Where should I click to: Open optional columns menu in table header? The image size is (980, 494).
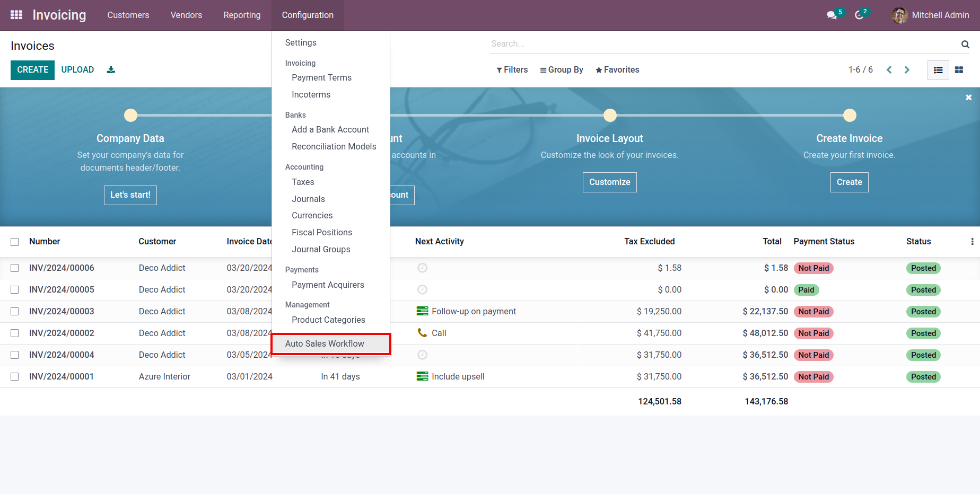click(972, 242)
